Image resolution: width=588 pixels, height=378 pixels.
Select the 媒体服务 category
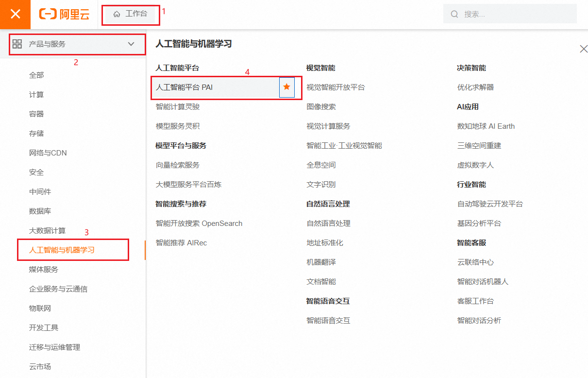44,270
